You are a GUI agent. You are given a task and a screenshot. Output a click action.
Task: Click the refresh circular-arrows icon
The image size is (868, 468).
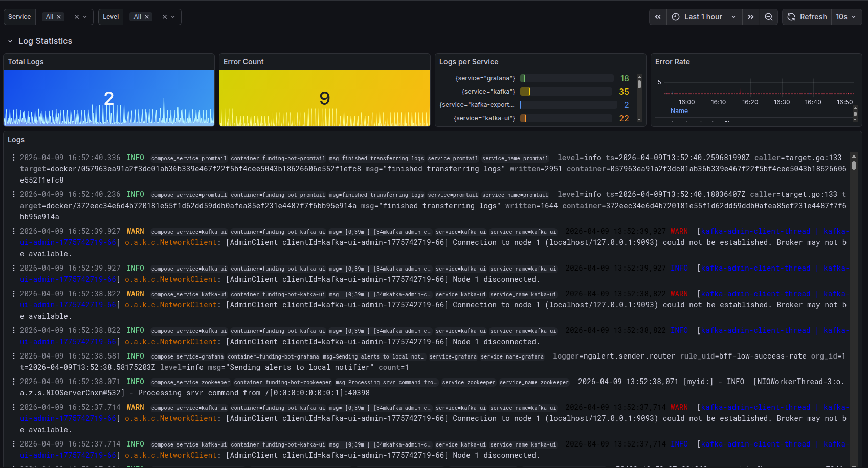[792, 16]
